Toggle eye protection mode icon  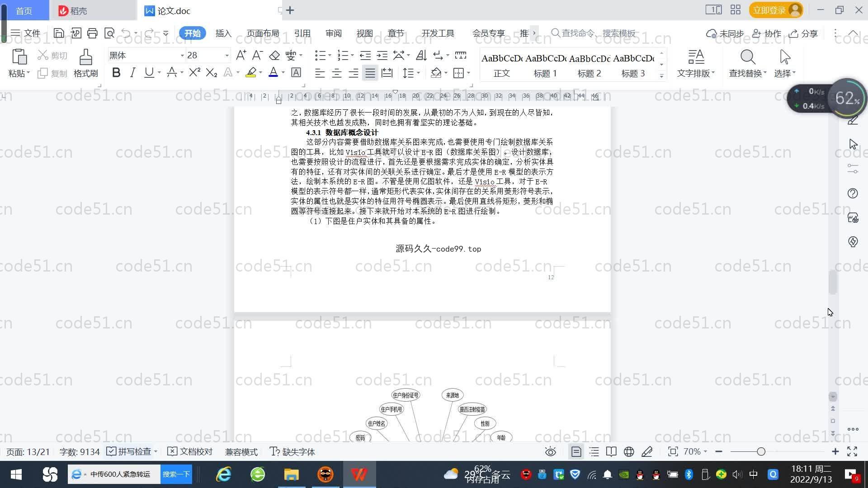[550, 451]
